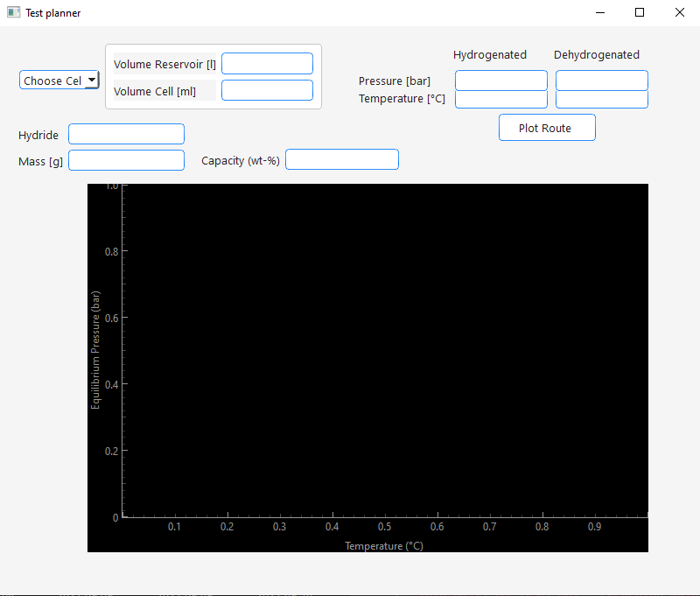The width and height of the screenshot is (700, 596).
Task: Click the Temperature (°C) x-axis label
Action: click(x=384, y=546)
